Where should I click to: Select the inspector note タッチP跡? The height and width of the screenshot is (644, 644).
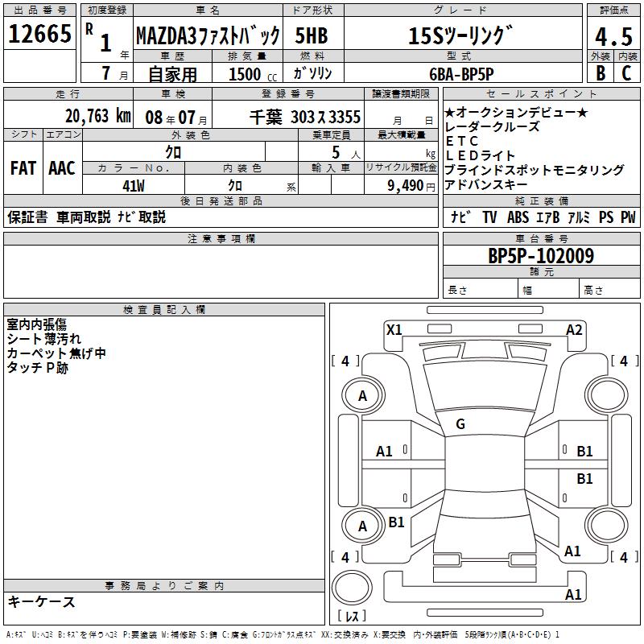(x=37, y=368)
